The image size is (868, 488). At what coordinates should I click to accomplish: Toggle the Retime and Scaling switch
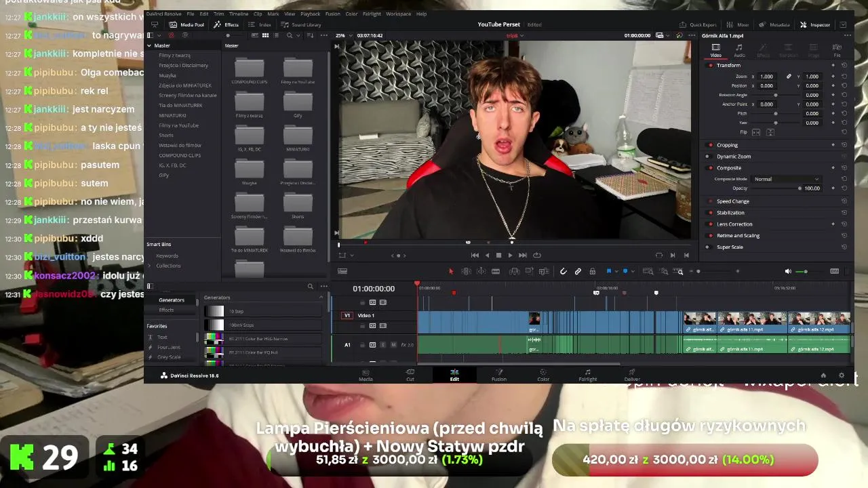[710, 235]
